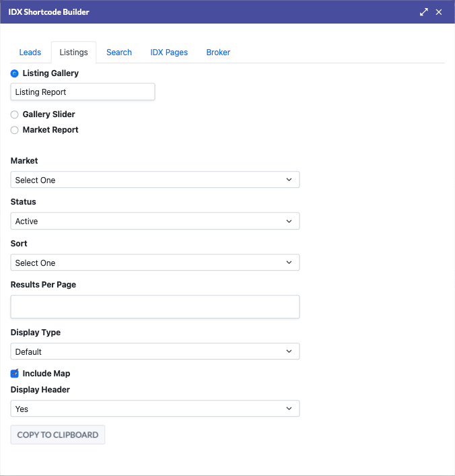Click the IDX Shortcode Builder title text

coord(48,12)
